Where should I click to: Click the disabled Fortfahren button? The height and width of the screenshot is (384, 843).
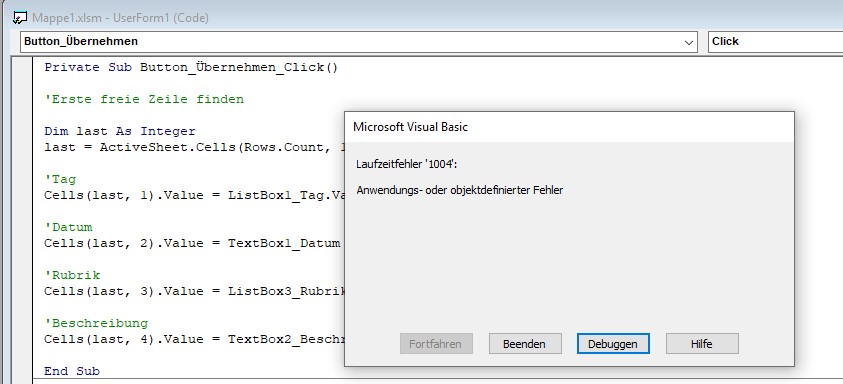pyautogui.click(x=436, y=344)
